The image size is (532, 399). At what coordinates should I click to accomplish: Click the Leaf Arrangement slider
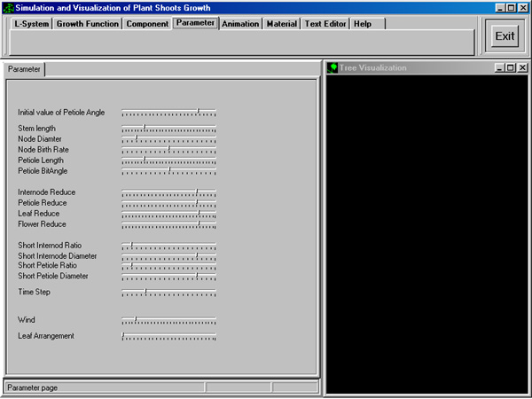point(168,335)
